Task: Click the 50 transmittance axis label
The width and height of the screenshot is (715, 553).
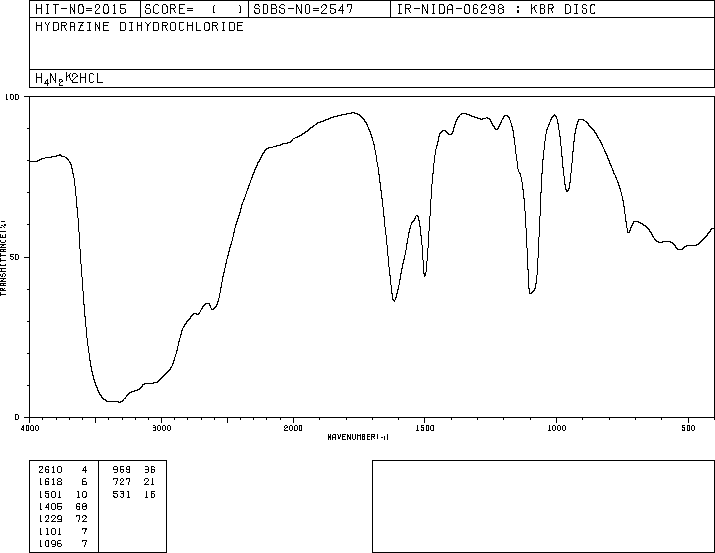Action: pos(16,258)
